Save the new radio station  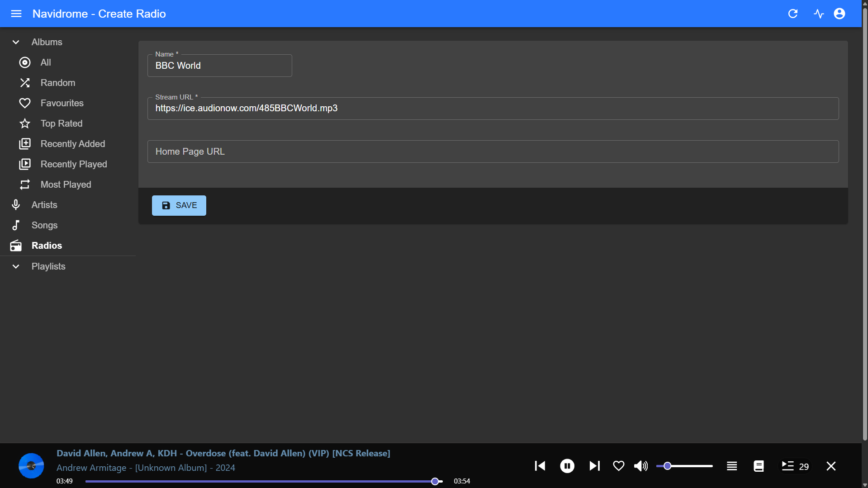(179, 205)
